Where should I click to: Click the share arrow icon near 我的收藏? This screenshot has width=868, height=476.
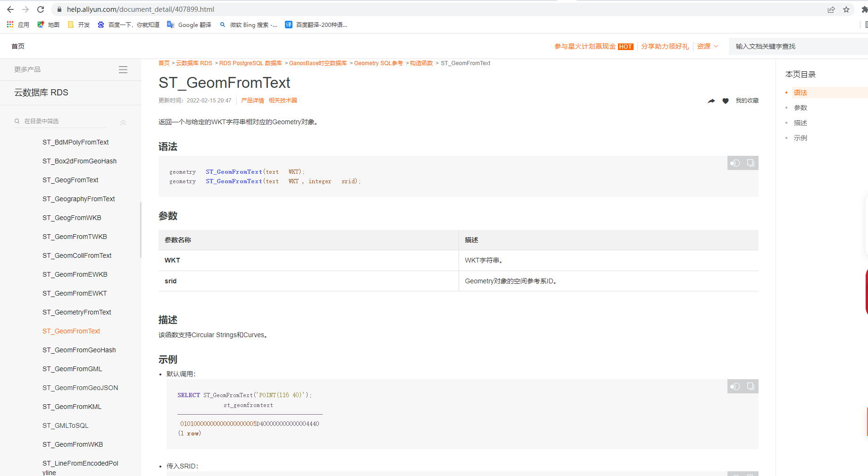point(711,101)
